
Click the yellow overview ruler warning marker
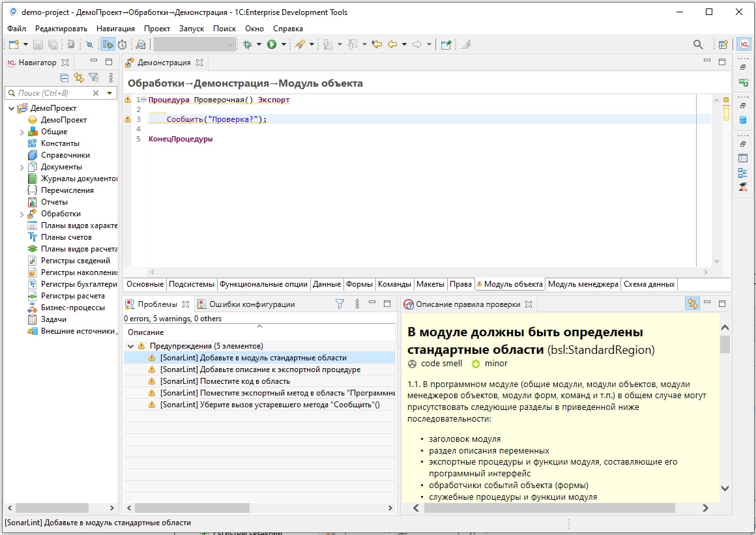[725, 113]
